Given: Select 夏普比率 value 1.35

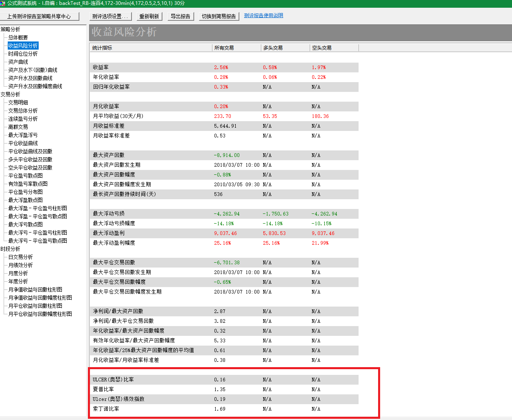Looking at the screenshot, I should 220,389.
